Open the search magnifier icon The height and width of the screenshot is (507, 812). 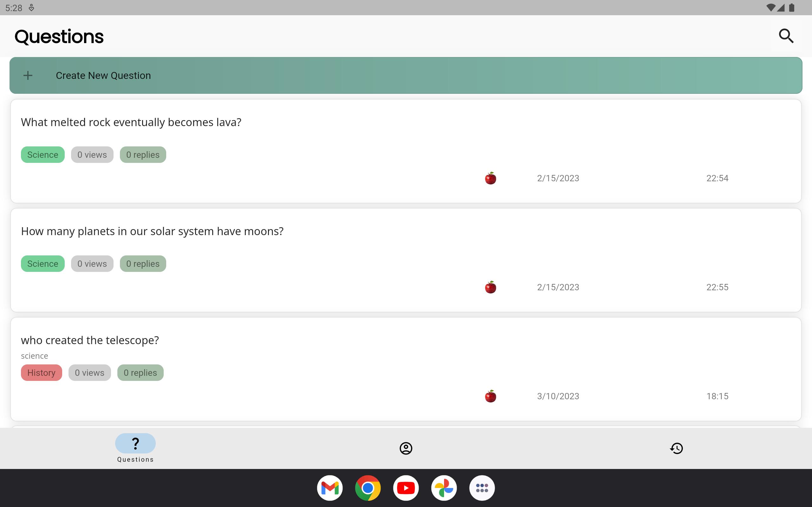click(786, 36)
